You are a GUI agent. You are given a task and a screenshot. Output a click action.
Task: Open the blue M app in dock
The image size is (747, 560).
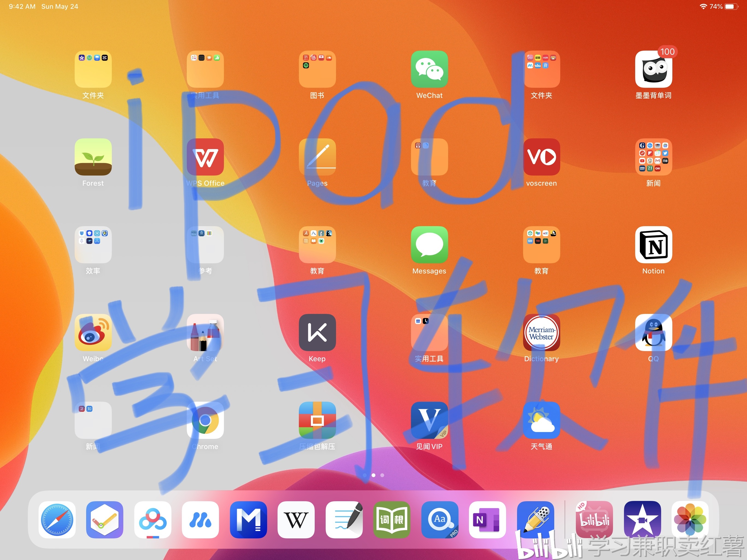pyautogui.click(x=248, y=520)
